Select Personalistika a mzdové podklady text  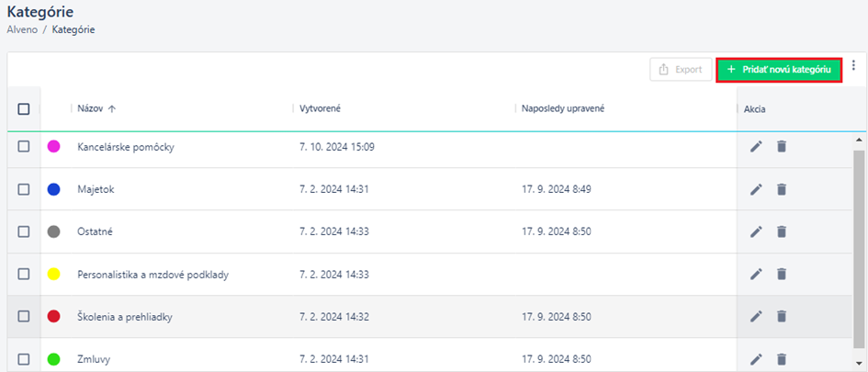[x=153, y=274]
